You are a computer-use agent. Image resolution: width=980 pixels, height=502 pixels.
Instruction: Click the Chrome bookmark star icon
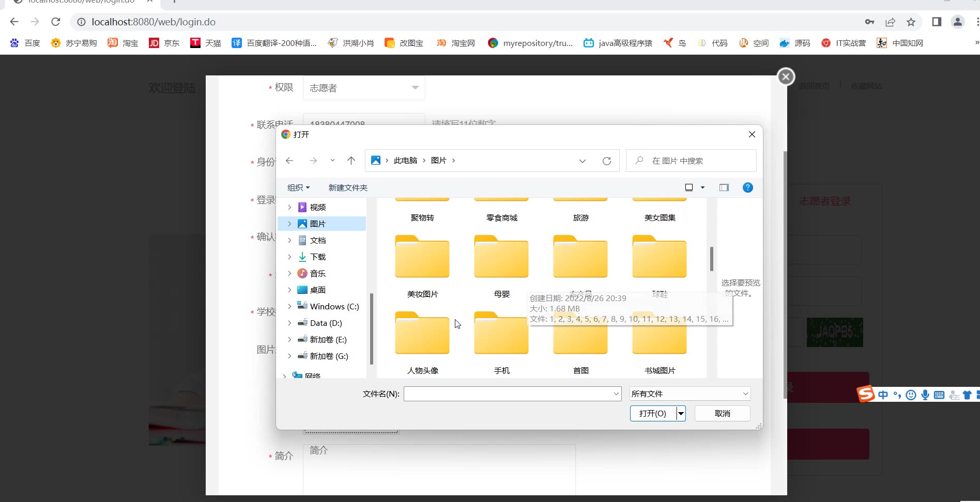[x=911, y=22]
